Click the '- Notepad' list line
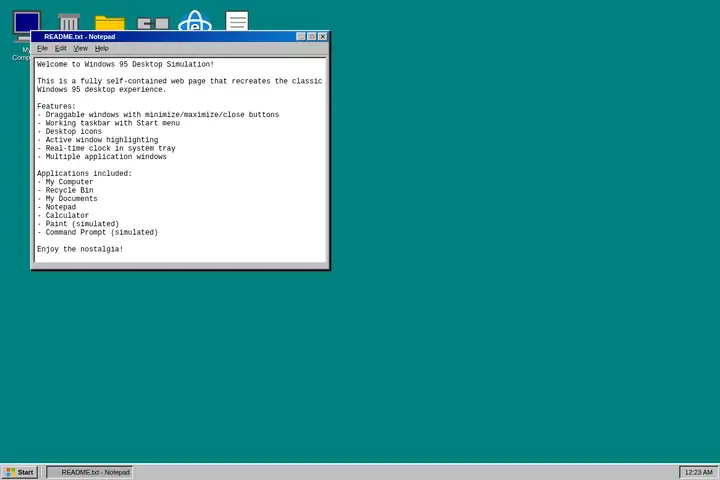Viewport: 720px width, 480px height. (56, 207)
